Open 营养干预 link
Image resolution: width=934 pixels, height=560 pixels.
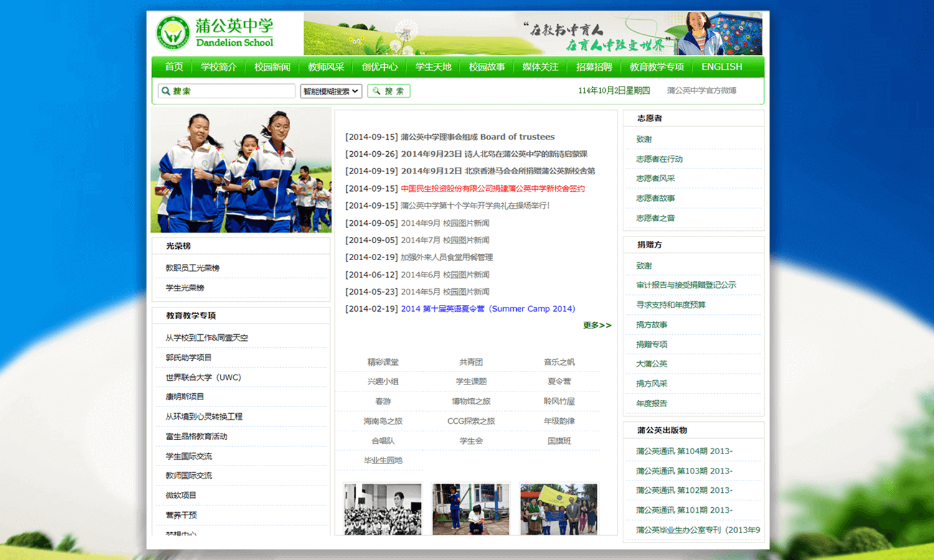[x=181, y=516]
